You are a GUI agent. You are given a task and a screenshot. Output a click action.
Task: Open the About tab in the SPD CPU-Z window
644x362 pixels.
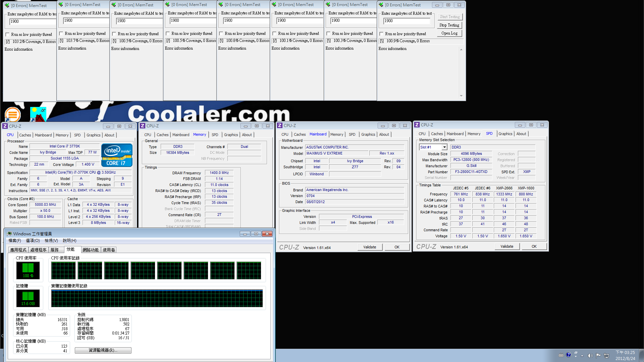click(x=521, y=134)
